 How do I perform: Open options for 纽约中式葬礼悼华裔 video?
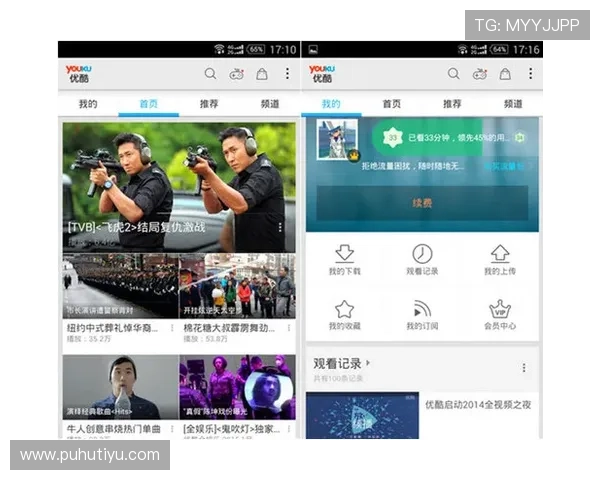coord(172,328)
